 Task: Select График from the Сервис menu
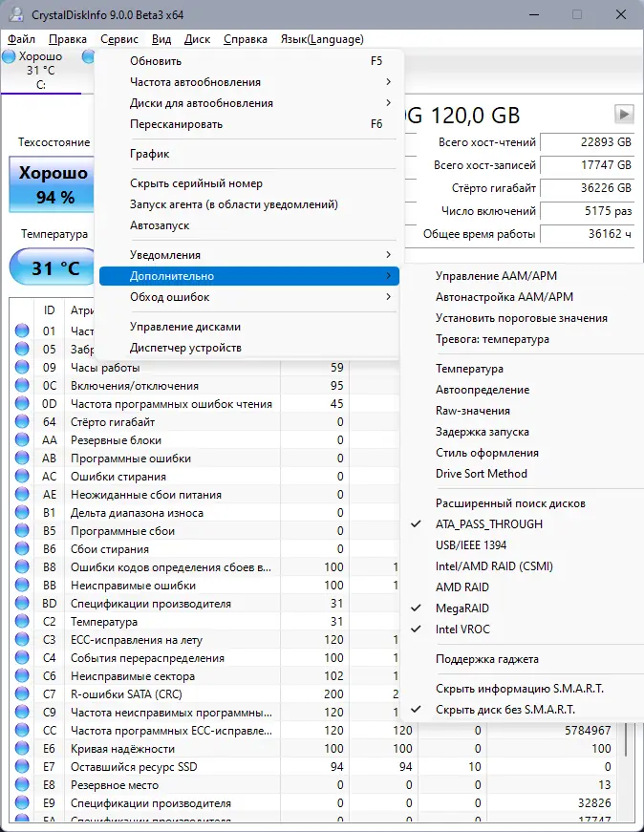(x=150, y=154)
